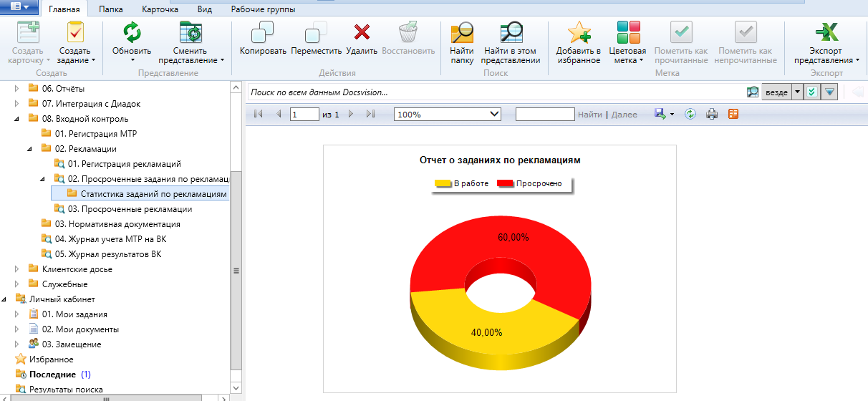Viewport: 868px width, 401px height.
Task: Collapse the 08. Входной контроль folder
Action: click(x=17, y=119)
